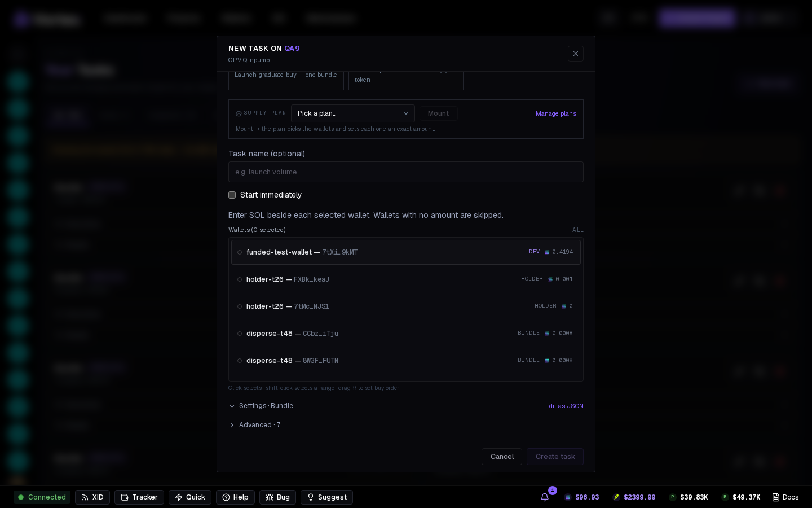Select the funded-test-wallet radio circle
Viewport: 812px width, 508px height.
pos(240,252)
